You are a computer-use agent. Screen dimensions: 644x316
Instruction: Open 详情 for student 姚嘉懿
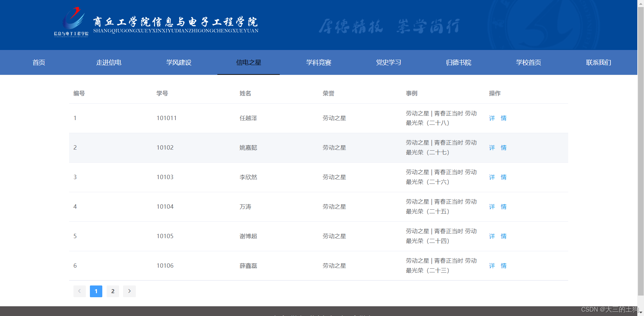pos(497,148)
